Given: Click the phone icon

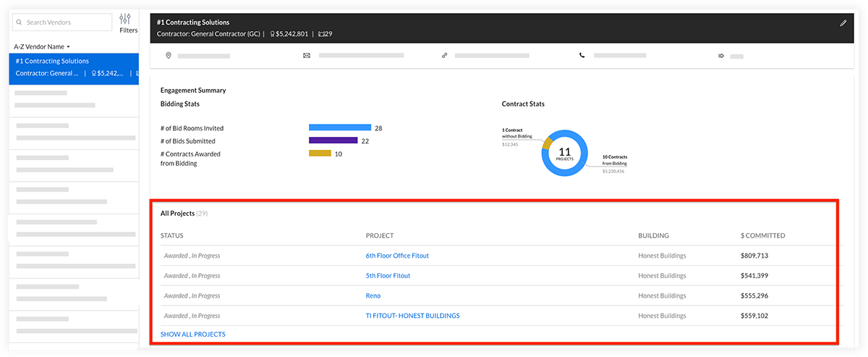Looking at the screenshot, I should [x=582, y=55].
